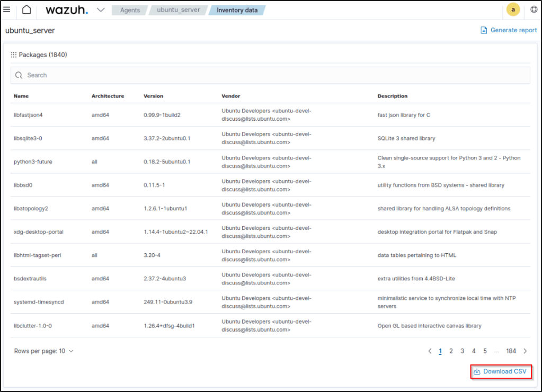Jump to page 184
The image size is (542, 392).
[511, 351]
